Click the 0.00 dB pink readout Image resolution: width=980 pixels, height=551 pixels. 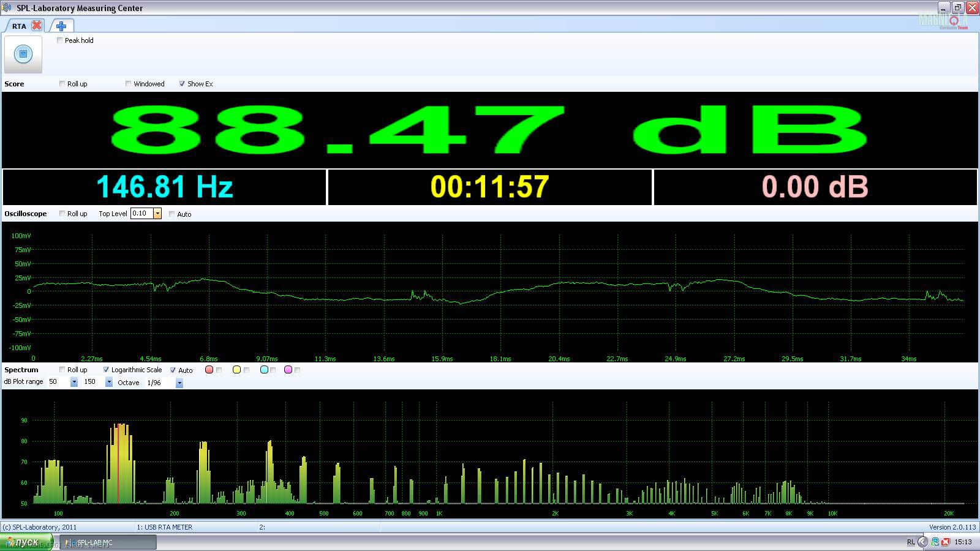tap(815, 187)
